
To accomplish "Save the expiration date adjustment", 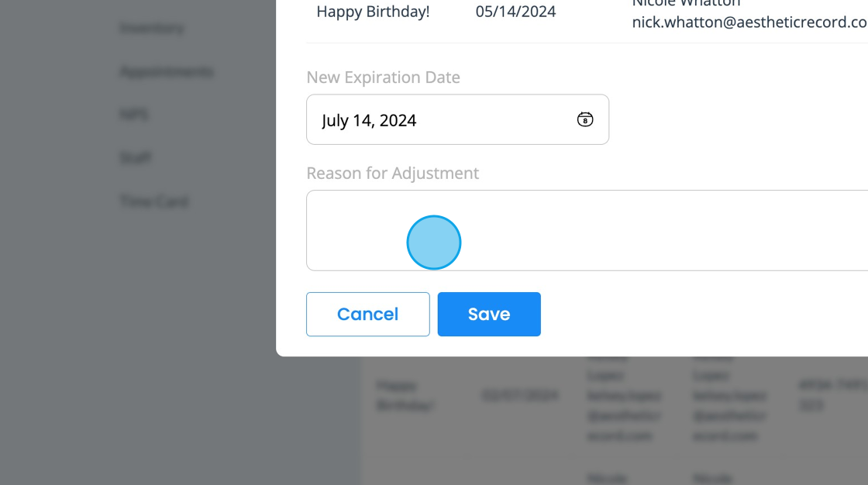I will click(x=489, y=314).
